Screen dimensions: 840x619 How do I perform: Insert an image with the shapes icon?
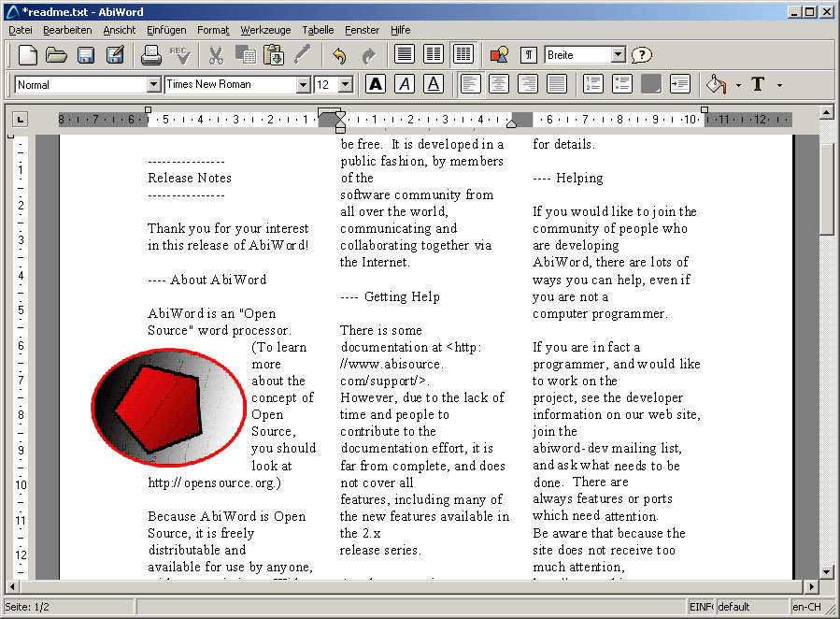point(499,54)
